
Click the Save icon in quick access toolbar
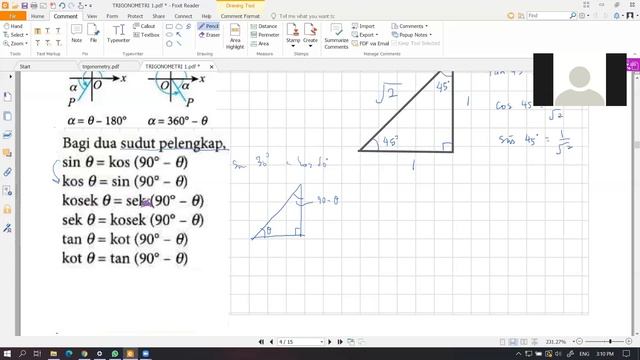click(x=24, y=6)
